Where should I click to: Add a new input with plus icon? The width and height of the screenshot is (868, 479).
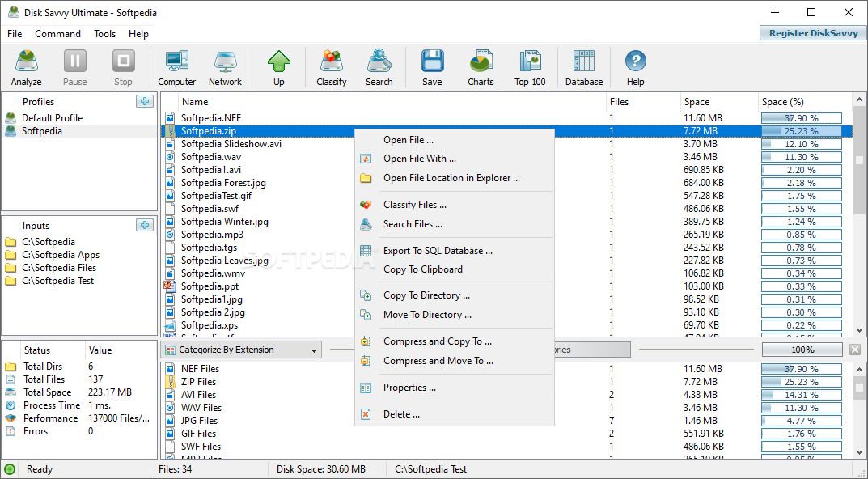coord(145,226)
